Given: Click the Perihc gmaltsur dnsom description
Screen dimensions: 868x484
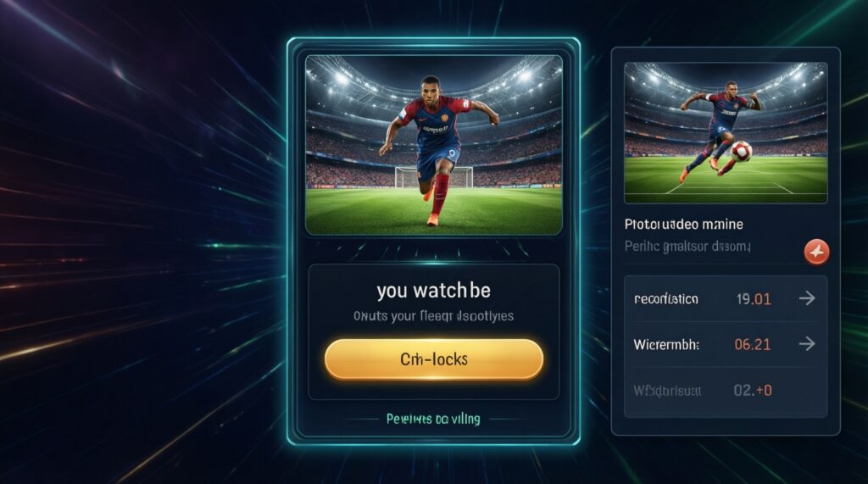Looking at the screenshot, I should (687, 247).
